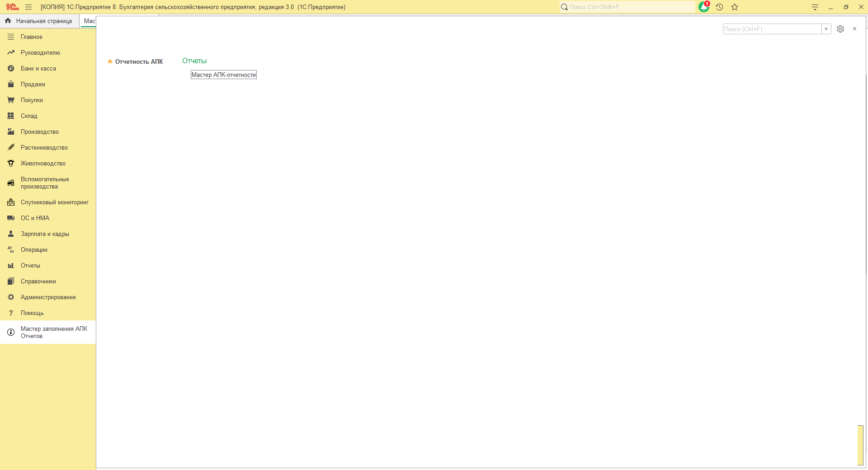Image resolution: width=868 pixels, height=470 pixels.
Task: Click the global Поиск Ctrl+Shift+F search box
Action: (627, 7)
